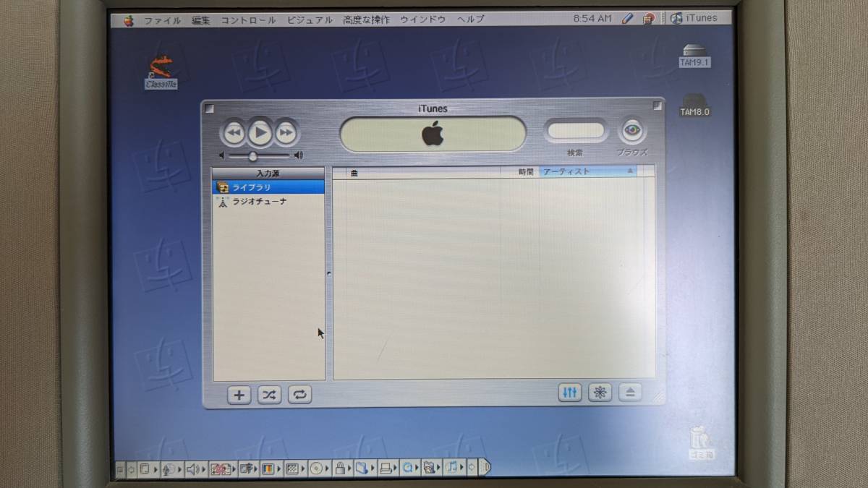Click the search field in iTunes
868x488 pixels.
[x=576, y=131]
